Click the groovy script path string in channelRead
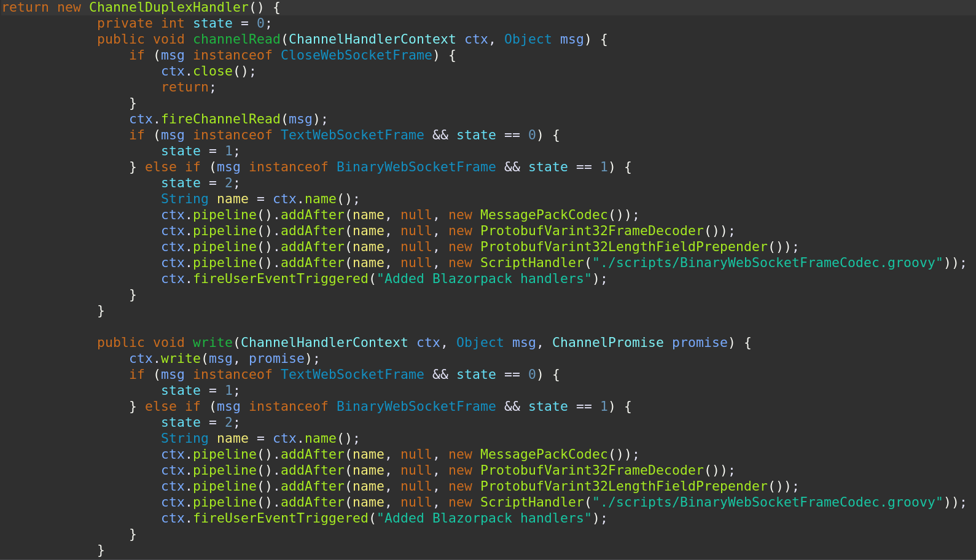Screen dimensions: 976x560 [x=767, y=263]
